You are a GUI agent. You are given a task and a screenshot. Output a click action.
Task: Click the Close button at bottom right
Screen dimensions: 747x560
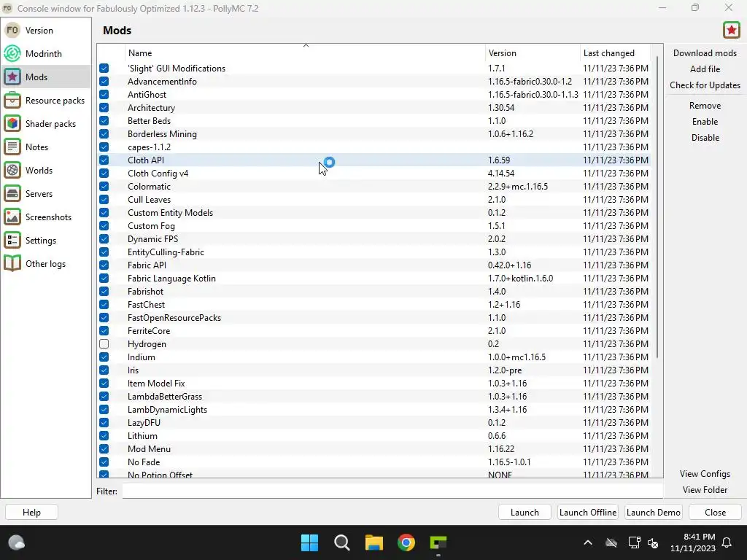(715, 513)
